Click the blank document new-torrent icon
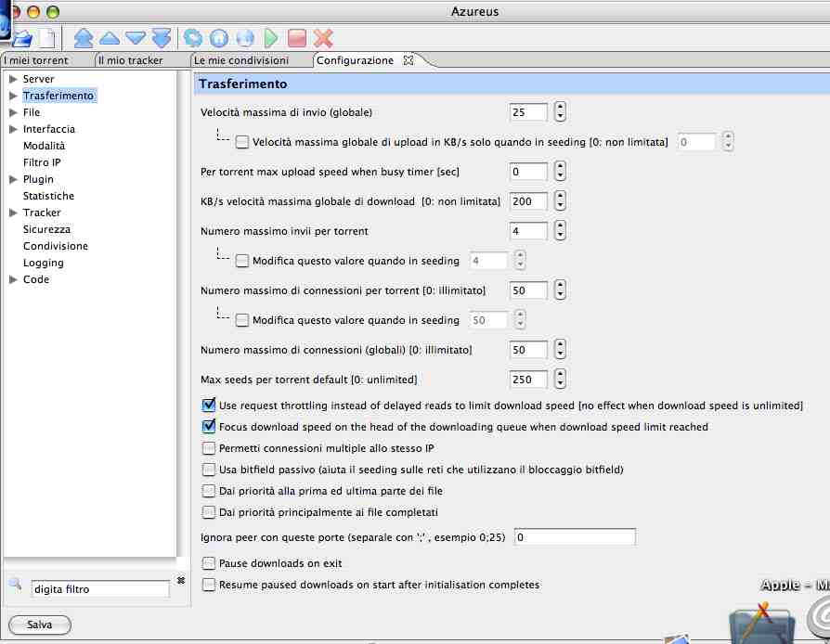Image resolution: width=830 pixels, height=644 pixels. pos(47,38)
